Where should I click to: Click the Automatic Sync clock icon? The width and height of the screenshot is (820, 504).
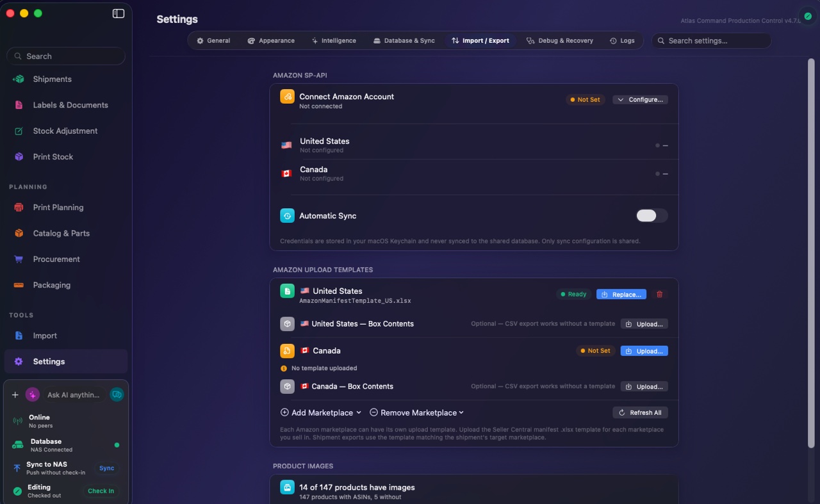click(287, 216)
